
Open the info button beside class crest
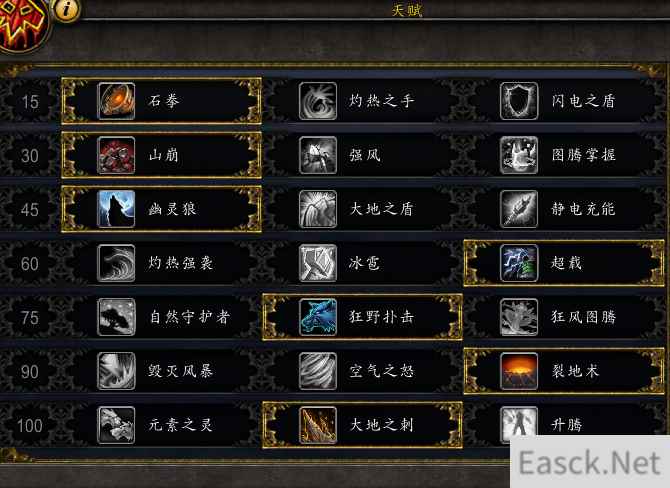[x=66, y=9]
